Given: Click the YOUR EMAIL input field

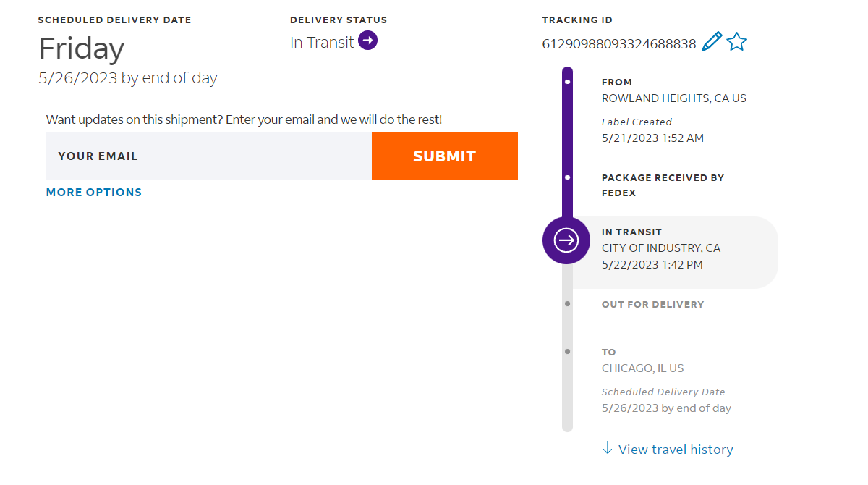Looking at the screenshot, I should tap(209, 156).
